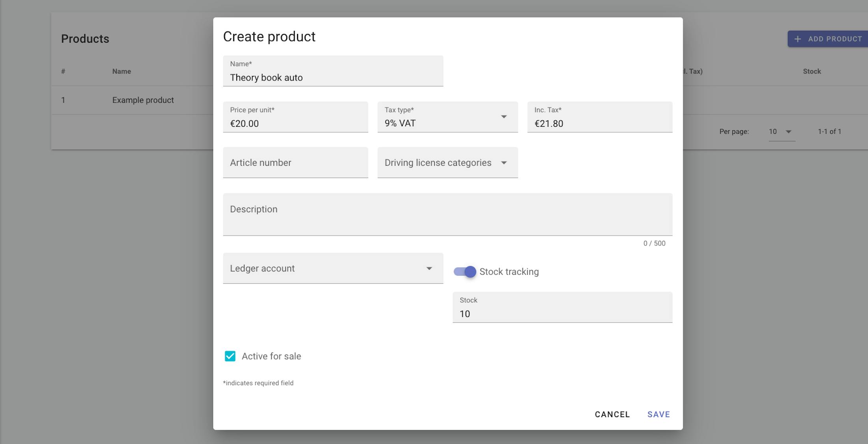
Task: Click the Add Product button behind the dialog
Action: pyautogui.click(x=828, y=39)
